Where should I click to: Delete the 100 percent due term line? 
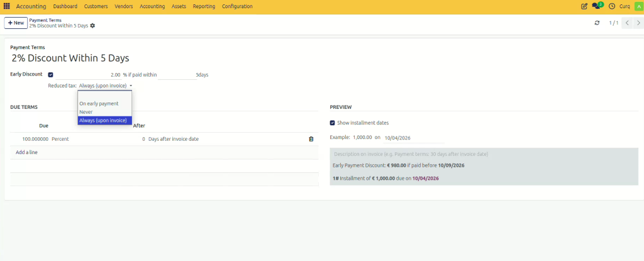tap(311, 139)
